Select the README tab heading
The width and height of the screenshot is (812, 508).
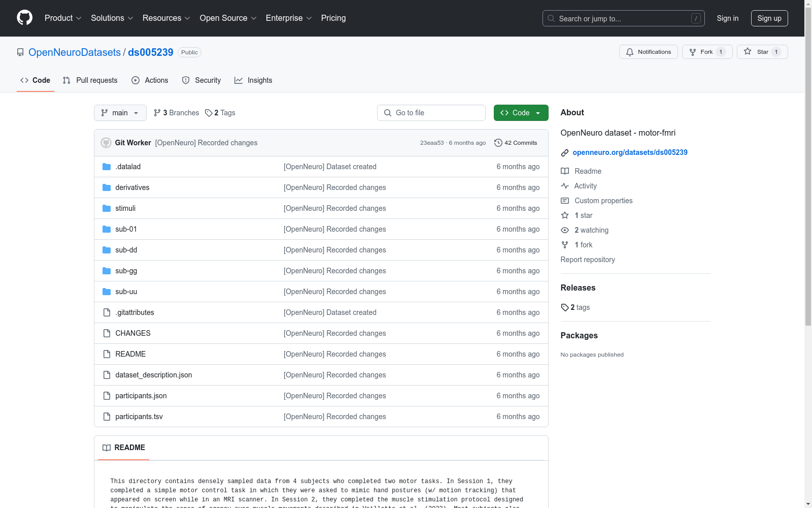tap(124, 448)
